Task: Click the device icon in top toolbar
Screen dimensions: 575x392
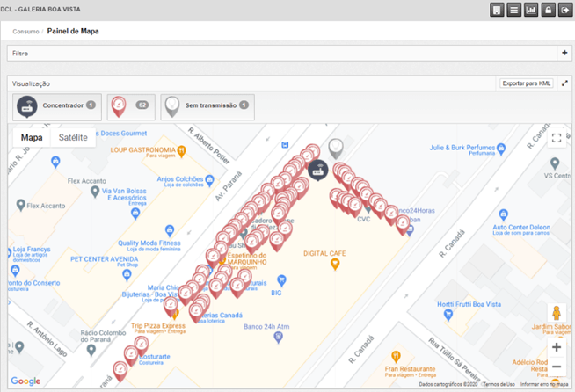Action: coord(498,10)
